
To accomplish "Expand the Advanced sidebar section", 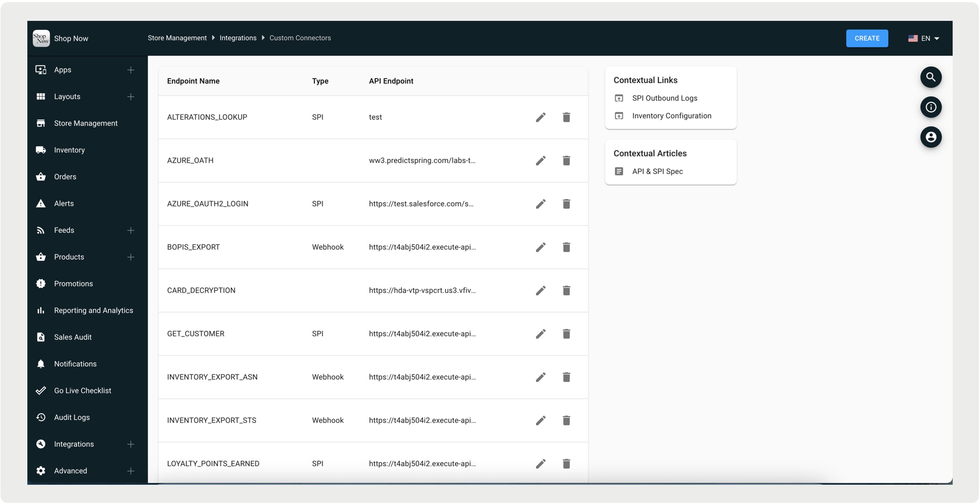I will click(x=131, y=471).
